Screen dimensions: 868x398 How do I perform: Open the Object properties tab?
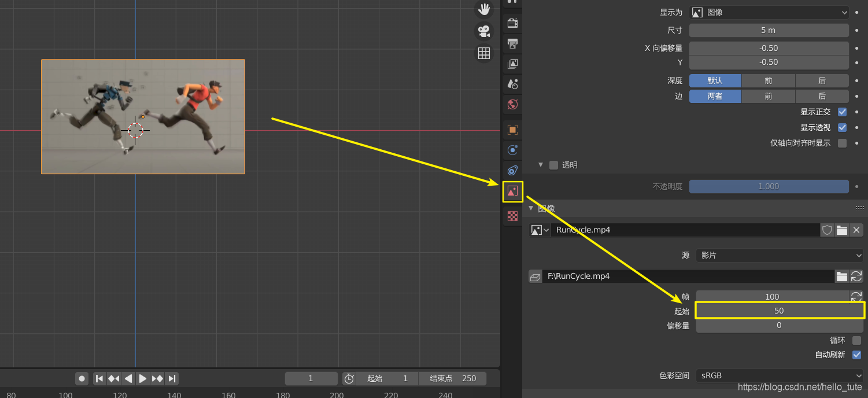[x=512, y=130]
